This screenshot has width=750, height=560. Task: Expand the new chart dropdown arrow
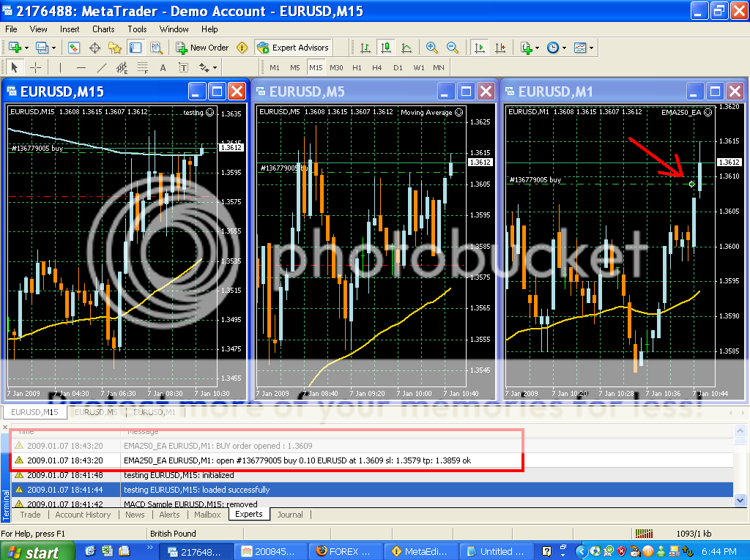(x=27, y=48)
